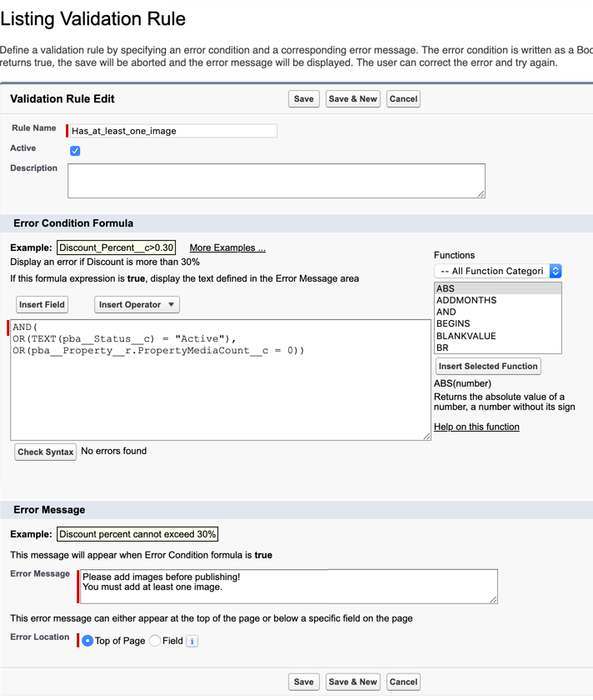This screenshot has height=700, width=593.
Task: Click the Error Location info icon
Action: click(x=192, y=641)
